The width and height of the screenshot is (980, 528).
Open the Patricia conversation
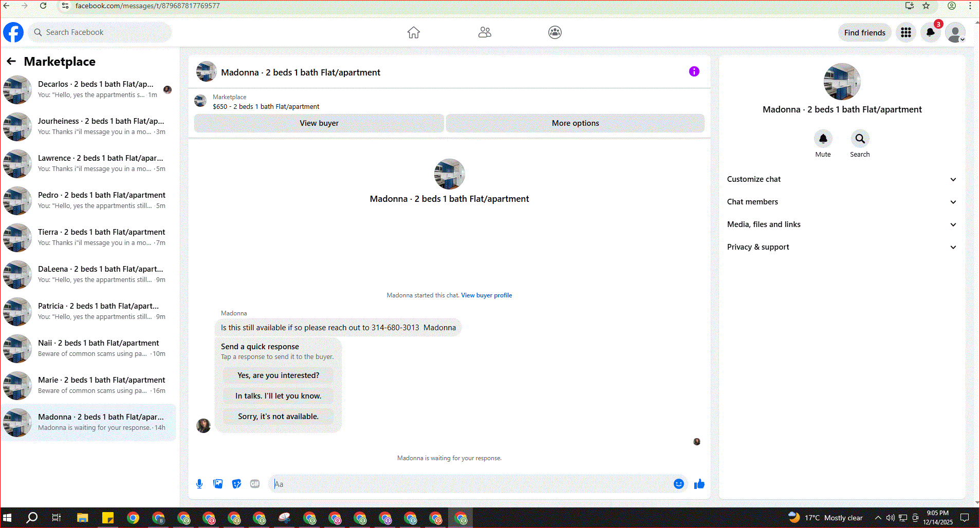(x=88, y=311)
